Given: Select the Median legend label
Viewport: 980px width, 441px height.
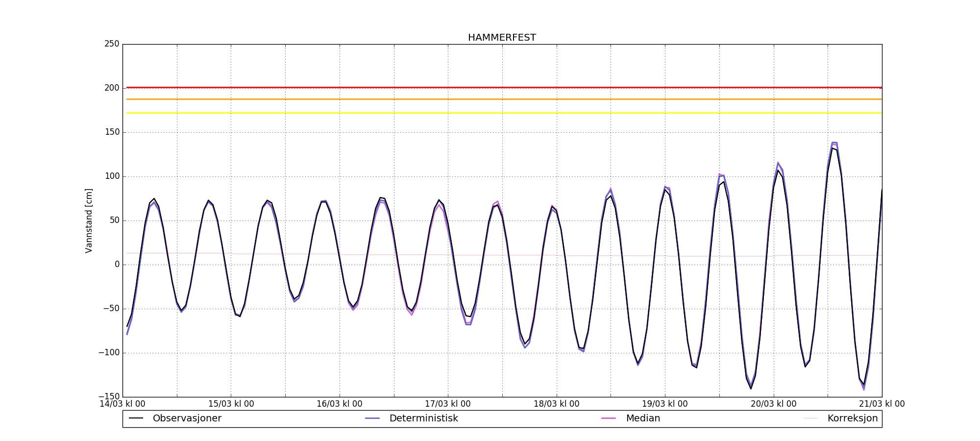Looking at the screenshot, I should (x=643, y=418).
